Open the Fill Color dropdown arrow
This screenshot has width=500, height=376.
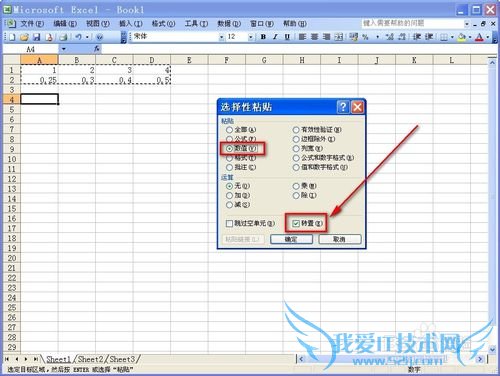click(x=470, y=37)
